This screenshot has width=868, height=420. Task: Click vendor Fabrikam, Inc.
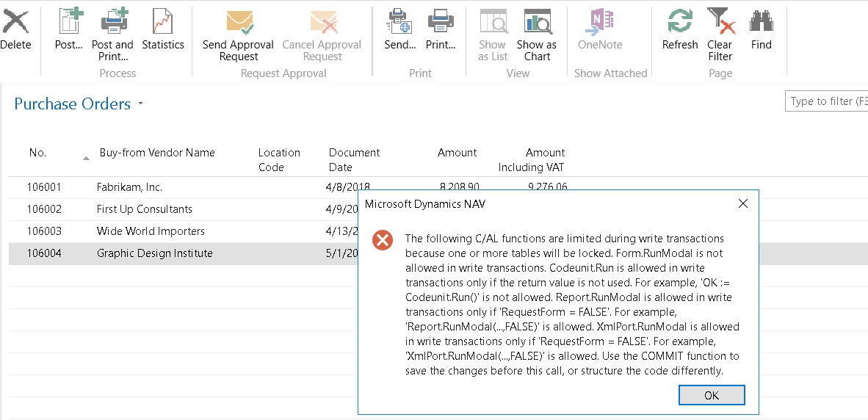(129, 187)
